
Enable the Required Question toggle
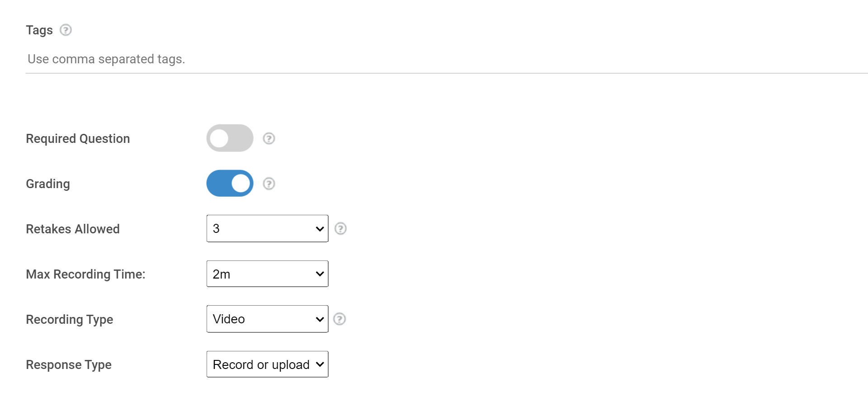point(230,138)
